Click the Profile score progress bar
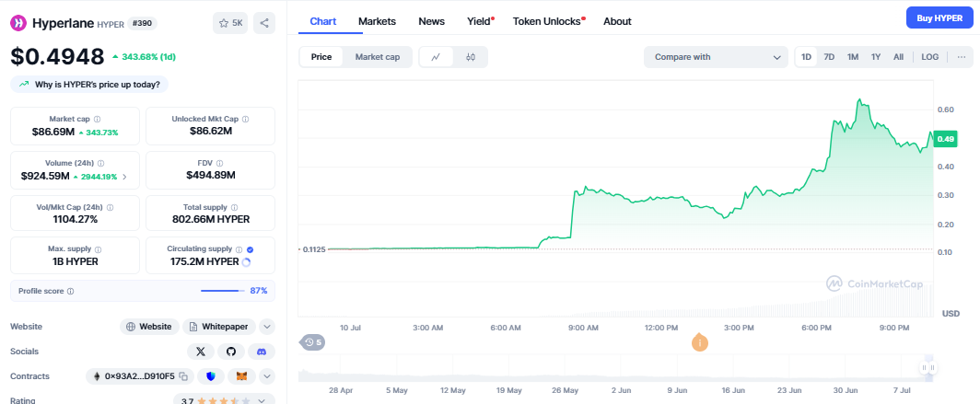This screenshot has width=980, height=404. (223, 291)
